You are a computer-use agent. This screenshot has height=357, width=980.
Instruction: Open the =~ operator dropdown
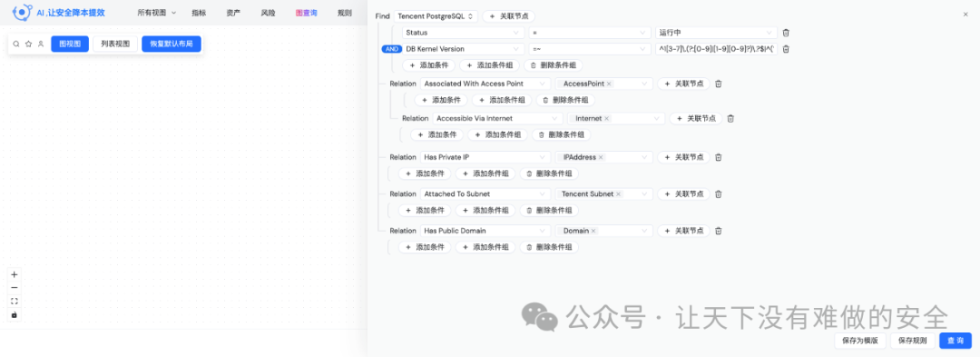tap(590, 49)
